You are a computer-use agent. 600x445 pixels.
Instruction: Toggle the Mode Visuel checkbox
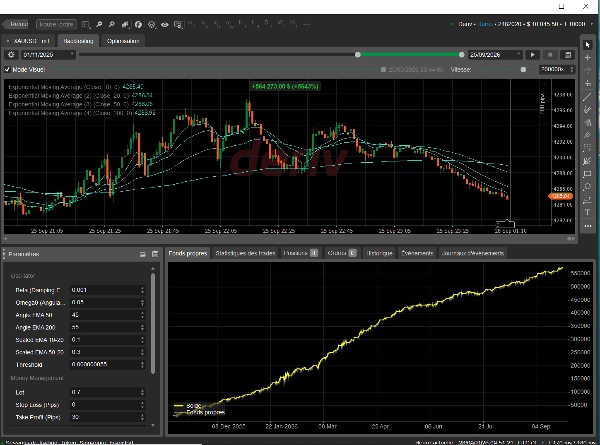pos(7,69)
